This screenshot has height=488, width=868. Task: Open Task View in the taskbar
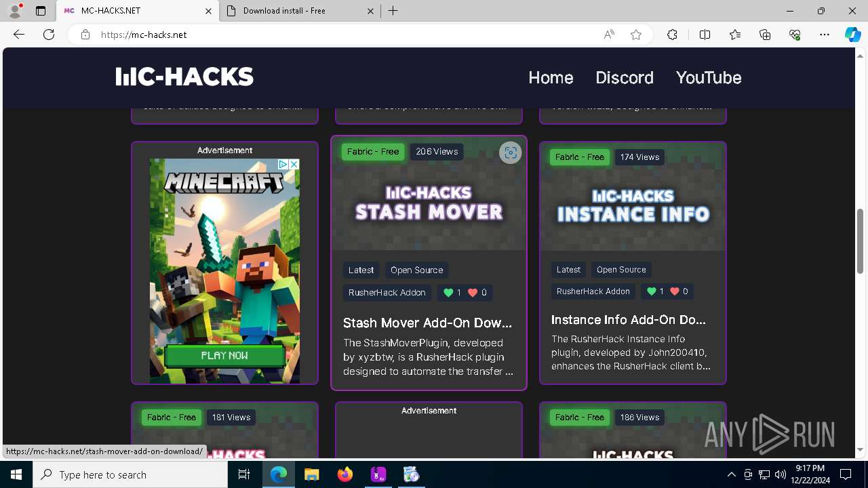(244, 474)
